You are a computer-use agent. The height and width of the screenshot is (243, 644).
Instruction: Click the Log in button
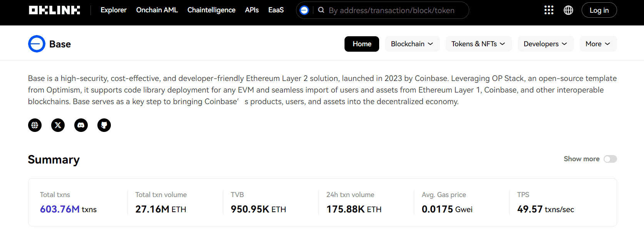599,10
